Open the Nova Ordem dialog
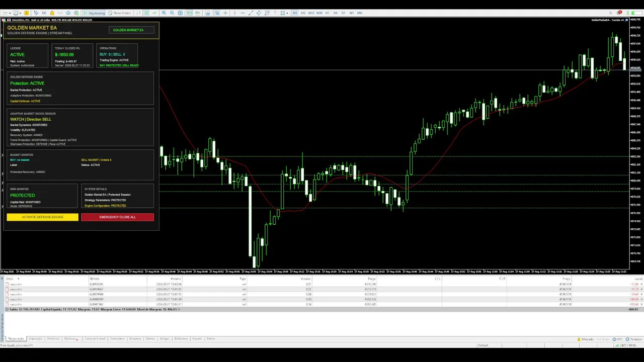Viewport: 644px width, 362px height. tap(120, 13)
